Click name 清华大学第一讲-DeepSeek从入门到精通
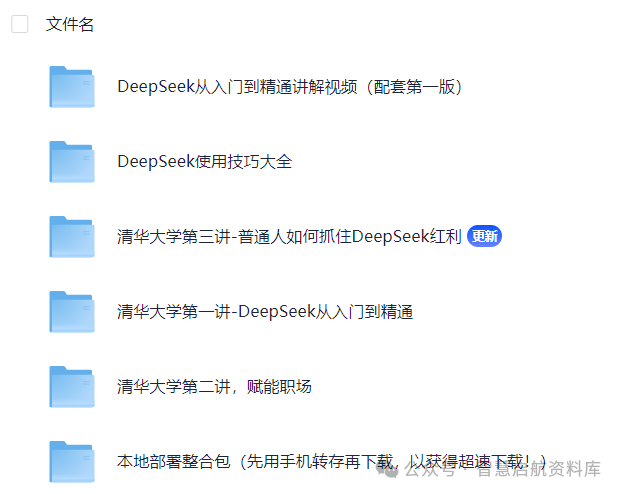The width and height of the screenshot is (621, 494). click(265, 312)
